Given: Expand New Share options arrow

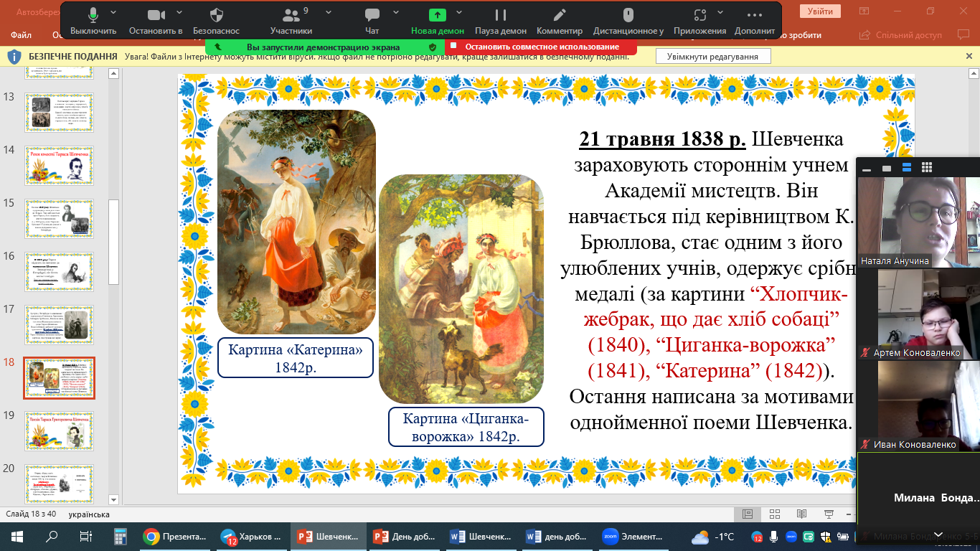Looking at the screenshot, I should click(x=460, y=12).
